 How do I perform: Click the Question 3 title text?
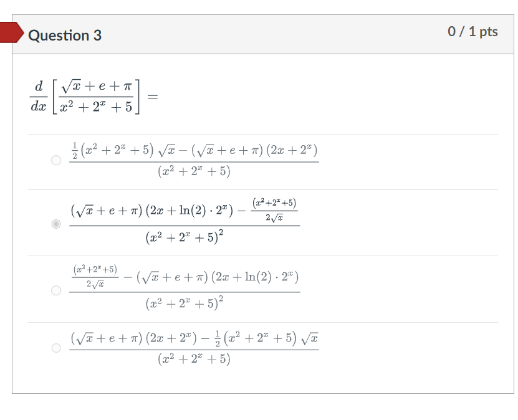click(x=66, y=35)
